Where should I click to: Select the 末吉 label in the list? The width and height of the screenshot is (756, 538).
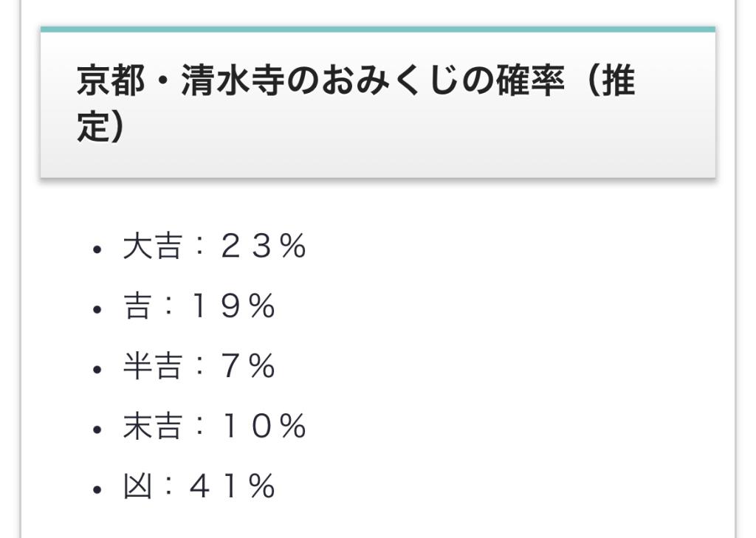pyautogui.click(x=151, y=427)
